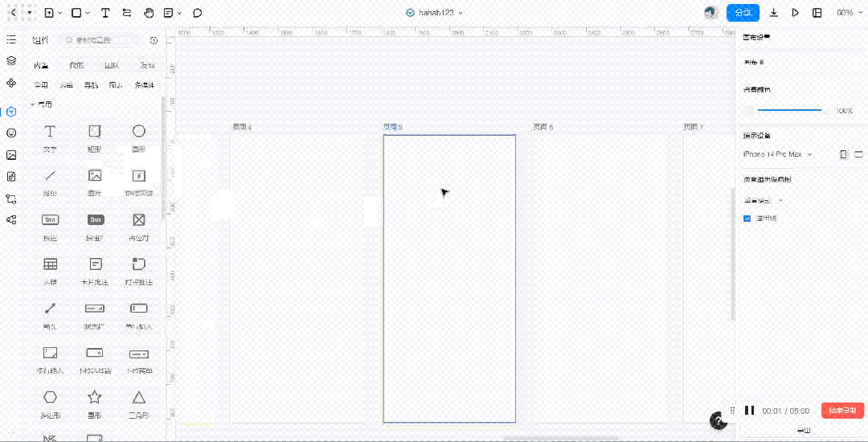Set device to portrait orientation
Viewport: 868px width, 442px height.
(843, 154)
